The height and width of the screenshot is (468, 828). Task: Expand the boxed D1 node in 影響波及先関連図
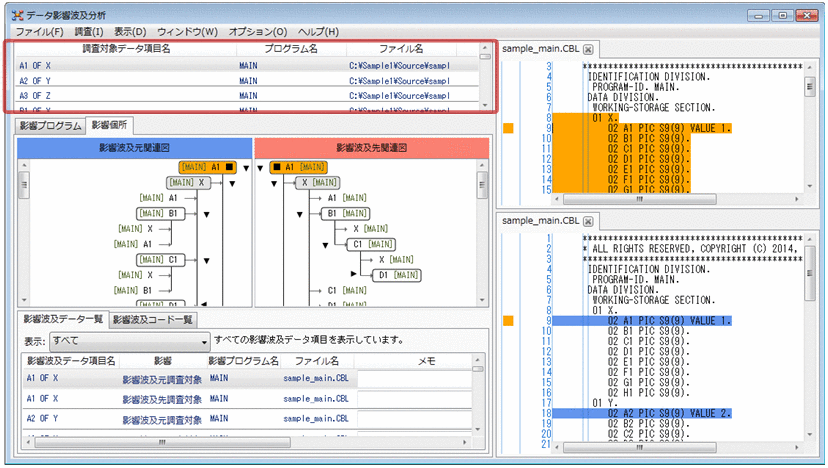pos(354,274)
